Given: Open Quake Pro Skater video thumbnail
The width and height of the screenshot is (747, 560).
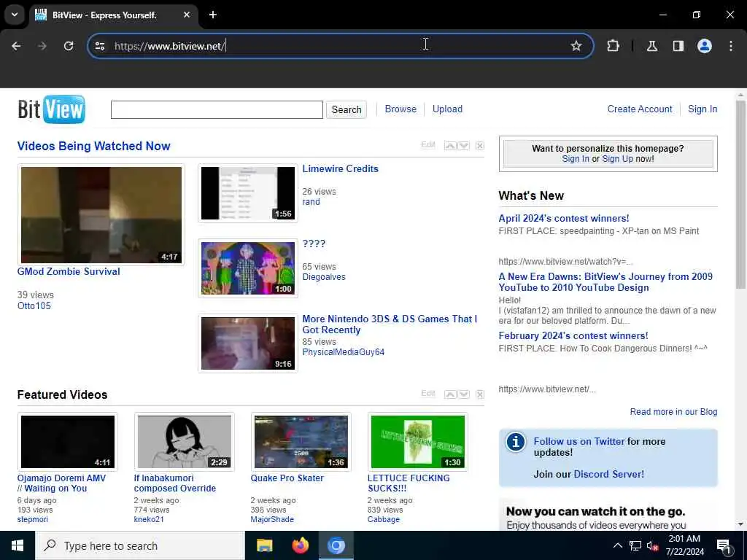Looking at the screenshot, I should point(301,441).
